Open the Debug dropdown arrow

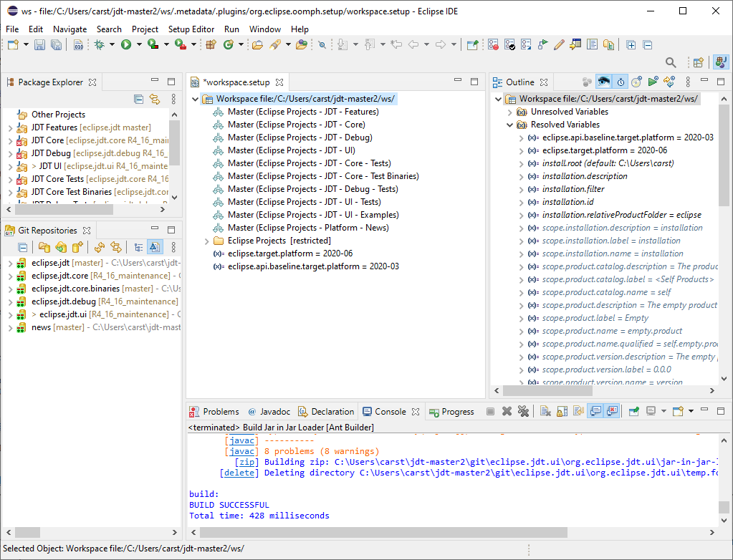pos(112,45)
